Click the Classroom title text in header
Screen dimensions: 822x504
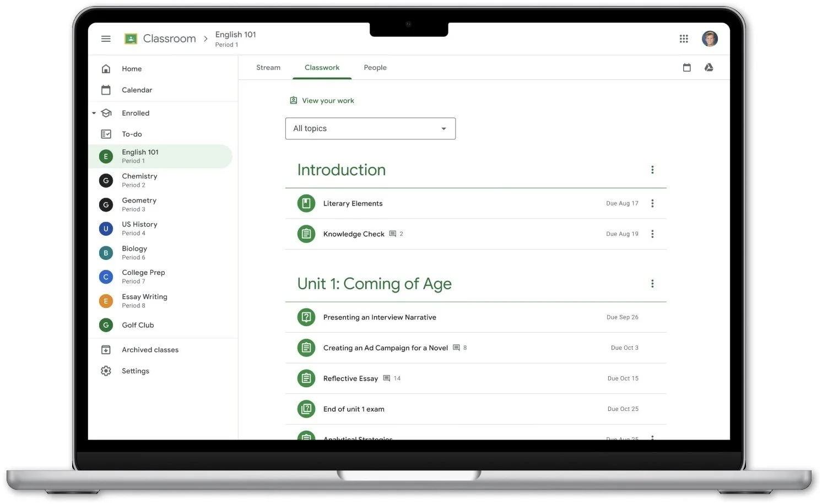tap(170, 39)
